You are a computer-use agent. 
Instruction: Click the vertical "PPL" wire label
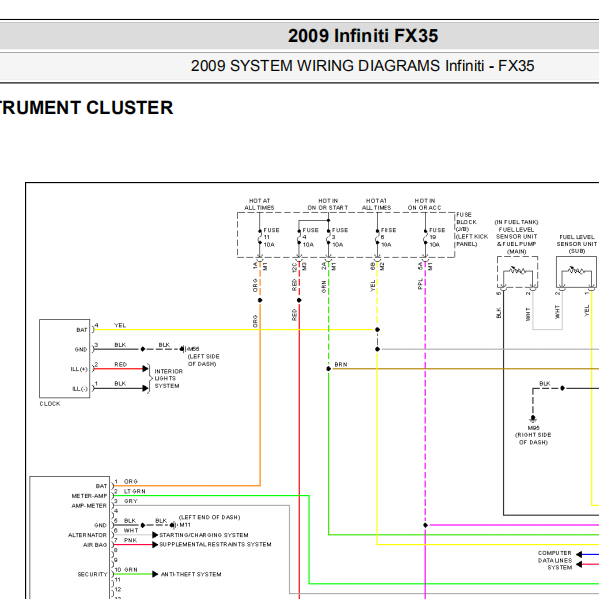420,284
